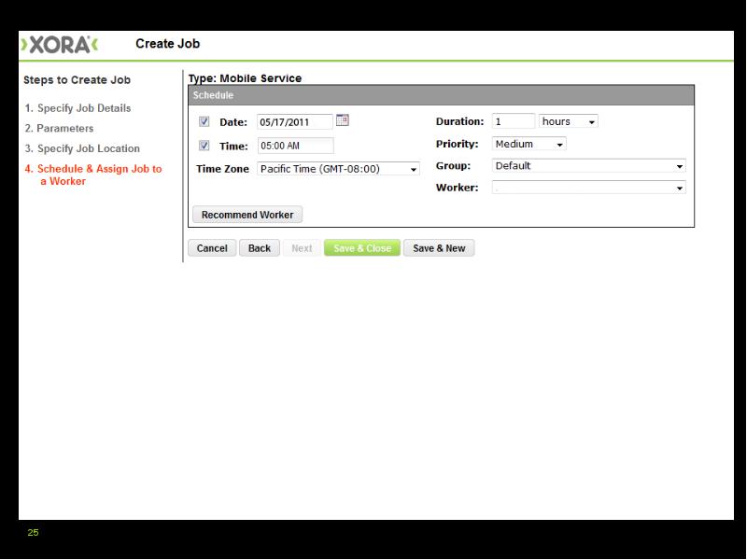Click the Recommend Worker button
Image resolution: width=747 pixels, height=560 pixels.
tap(247, 215)
